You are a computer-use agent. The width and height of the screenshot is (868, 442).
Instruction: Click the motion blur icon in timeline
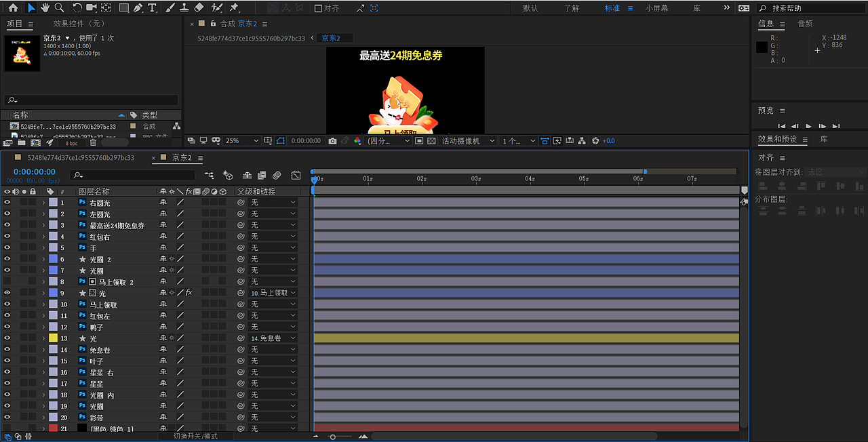pos(277,175)
